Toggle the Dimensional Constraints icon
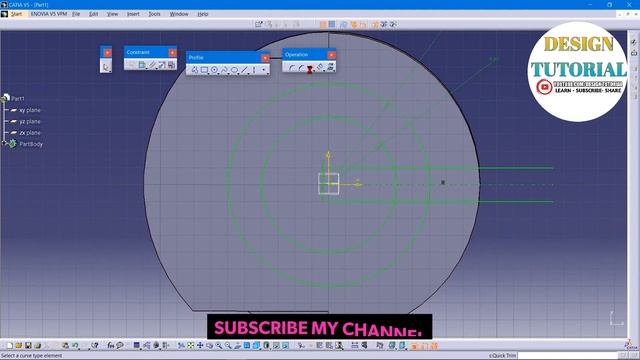This screenshot has width=640, height=360. (x=363, y=24)
